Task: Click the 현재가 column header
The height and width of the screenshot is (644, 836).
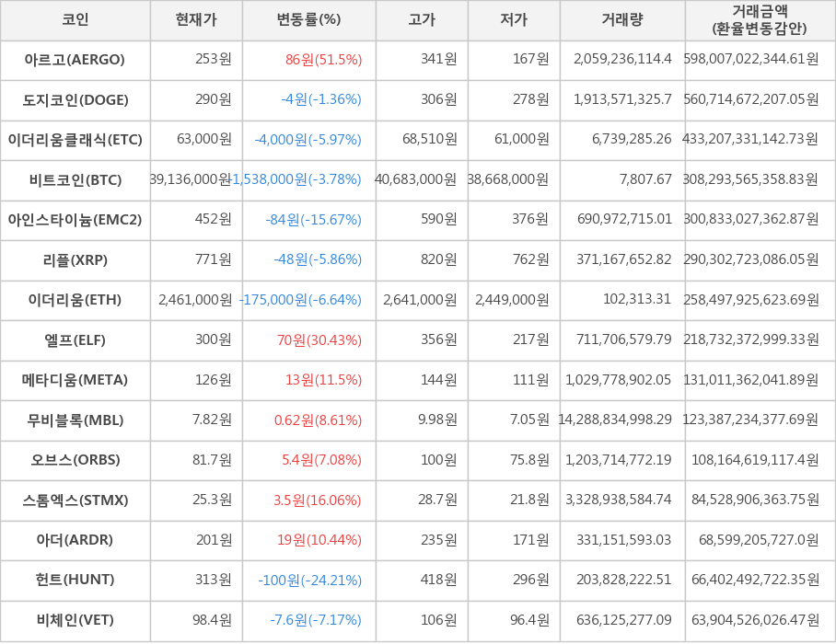Action: (195, 20)
